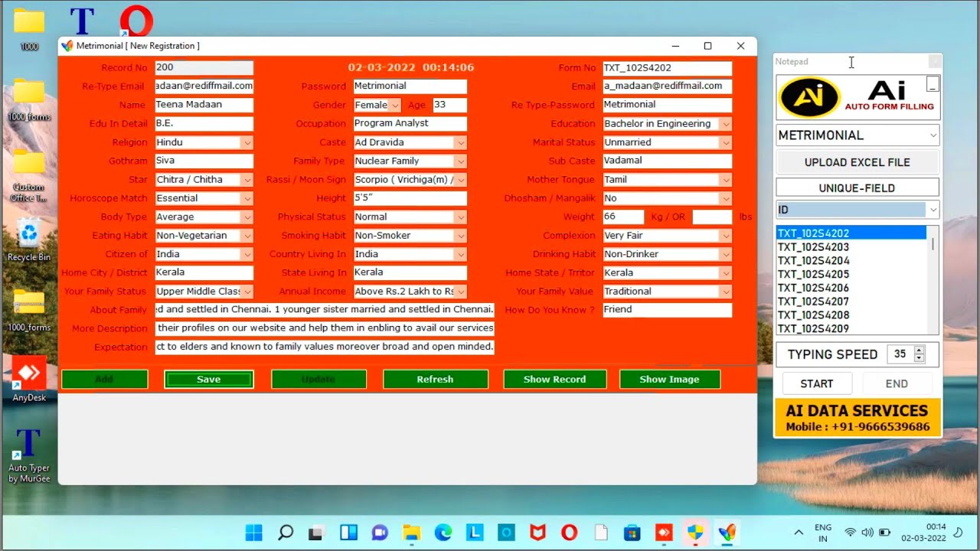980x551 pixels.
Task: Open the Chat app in the taskbar
Action: [x=380, y=532]
